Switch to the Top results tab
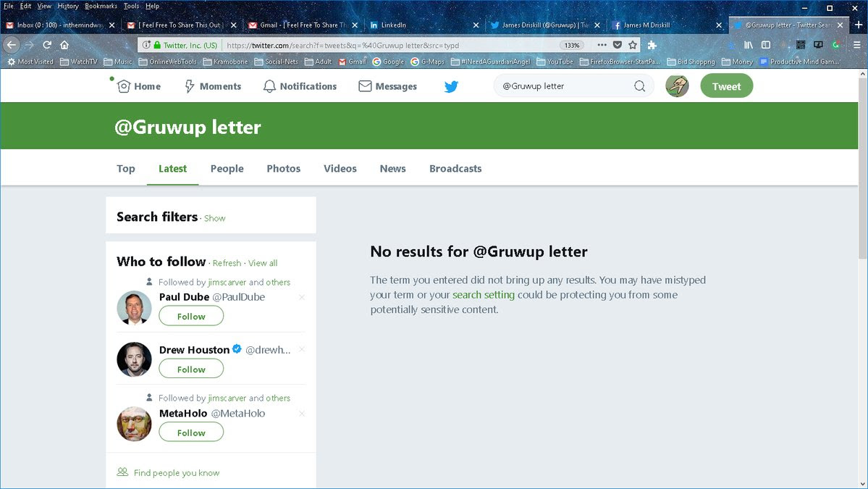Screen dimensions: 868x489 coord(126,168)
